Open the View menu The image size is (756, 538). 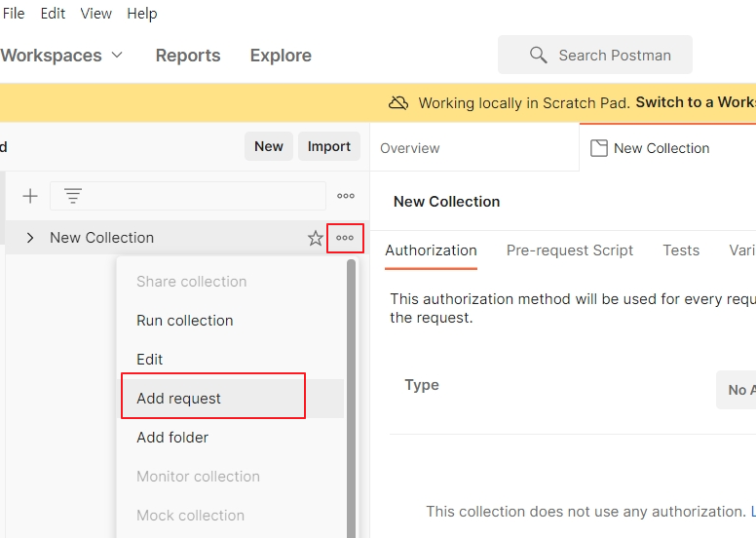[x=95, y=14]
